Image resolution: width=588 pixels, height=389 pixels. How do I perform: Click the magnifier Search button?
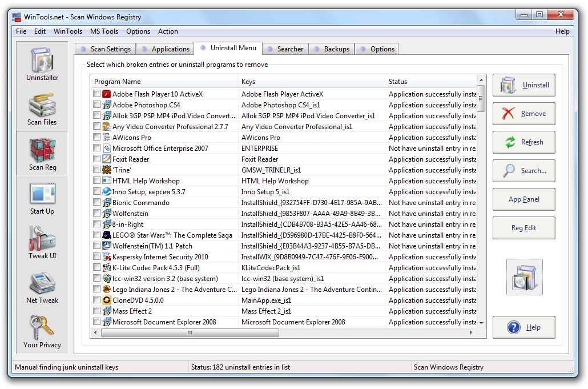pyautogui.click(x=523, y=171)
